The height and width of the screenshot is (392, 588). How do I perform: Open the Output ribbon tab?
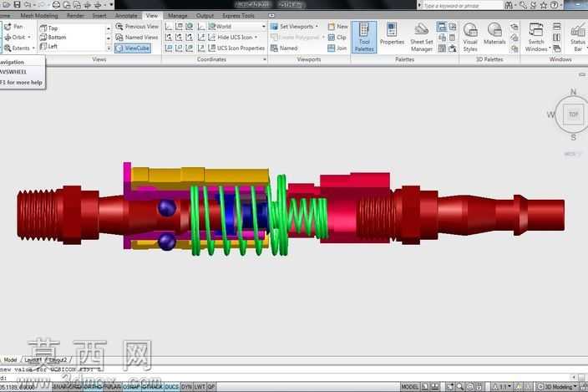205,16
